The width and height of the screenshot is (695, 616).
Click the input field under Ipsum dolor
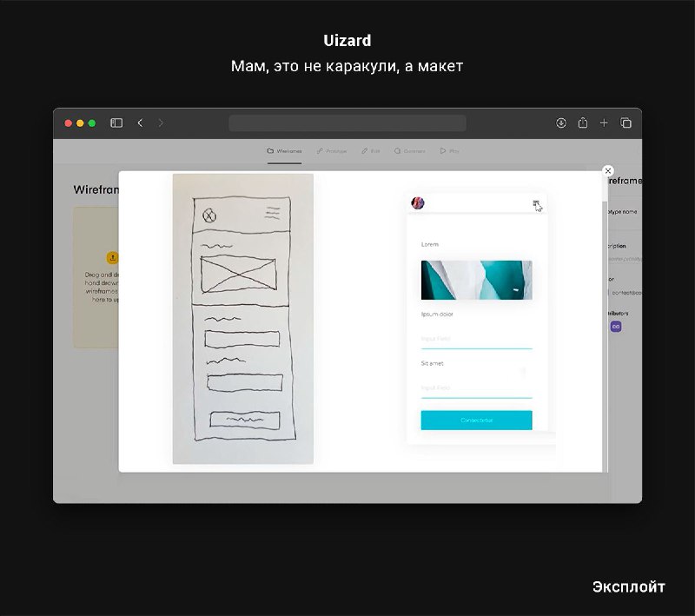(x=476, y=340)
